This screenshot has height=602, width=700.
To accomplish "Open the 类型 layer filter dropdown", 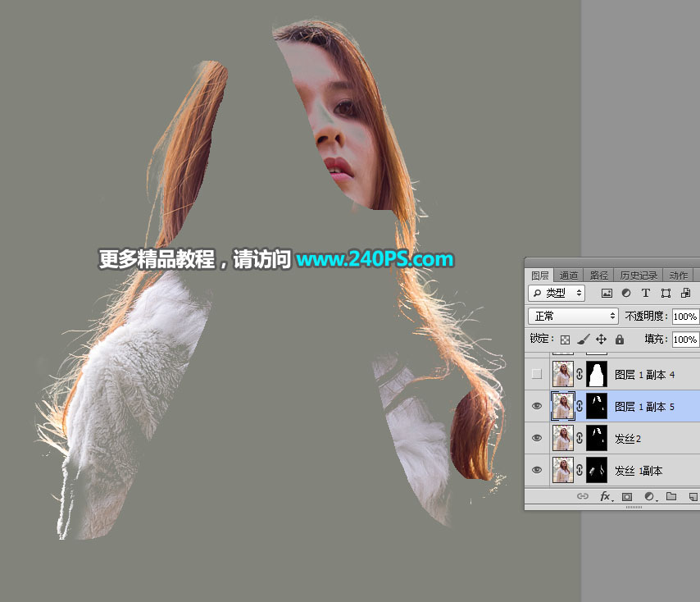I will pos(557,293).
